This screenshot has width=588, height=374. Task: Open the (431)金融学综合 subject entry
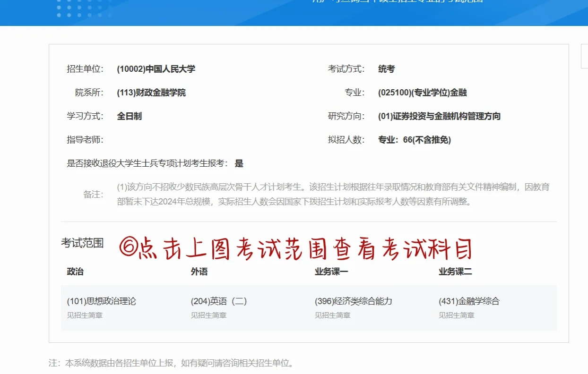pos(469,301)
